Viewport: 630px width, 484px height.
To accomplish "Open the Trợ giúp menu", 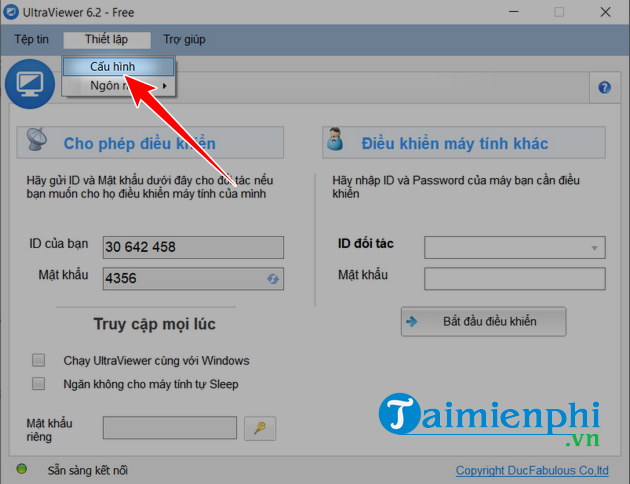I will tap(184, 40).
